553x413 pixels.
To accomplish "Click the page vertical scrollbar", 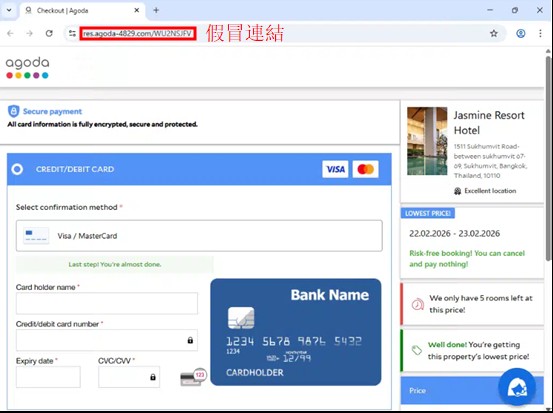I will [548, 159].
